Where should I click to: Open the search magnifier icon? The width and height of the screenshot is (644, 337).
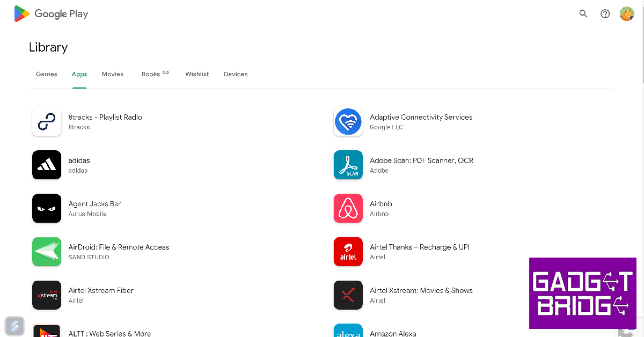583,14
